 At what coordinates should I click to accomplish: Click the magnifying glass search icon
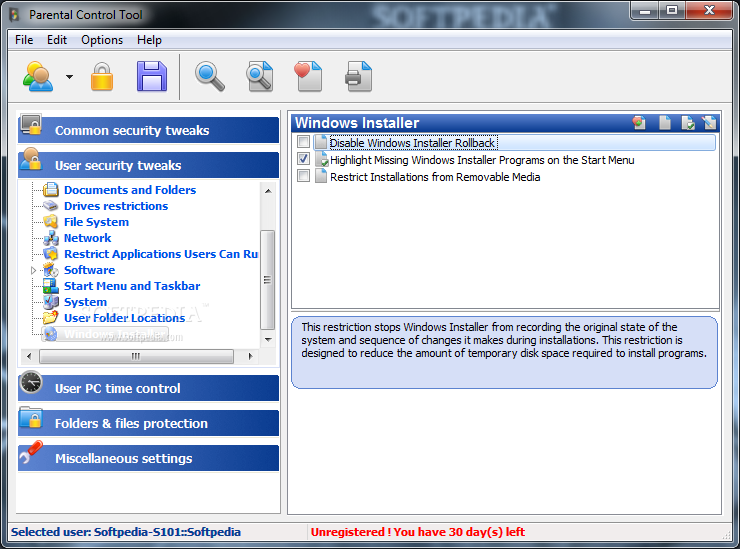[210, 76]
